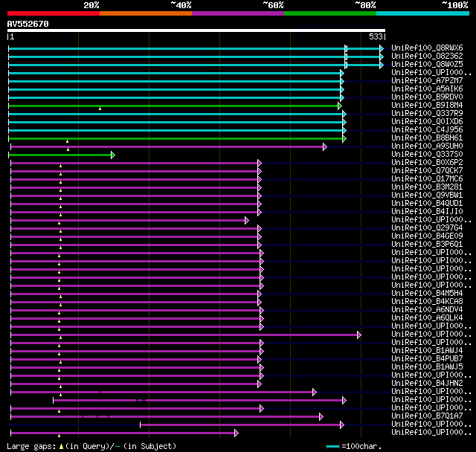Viewport: 476px width, 452px height.
Task: Click the green ~80% legend color segment
Action: point(330,13)
